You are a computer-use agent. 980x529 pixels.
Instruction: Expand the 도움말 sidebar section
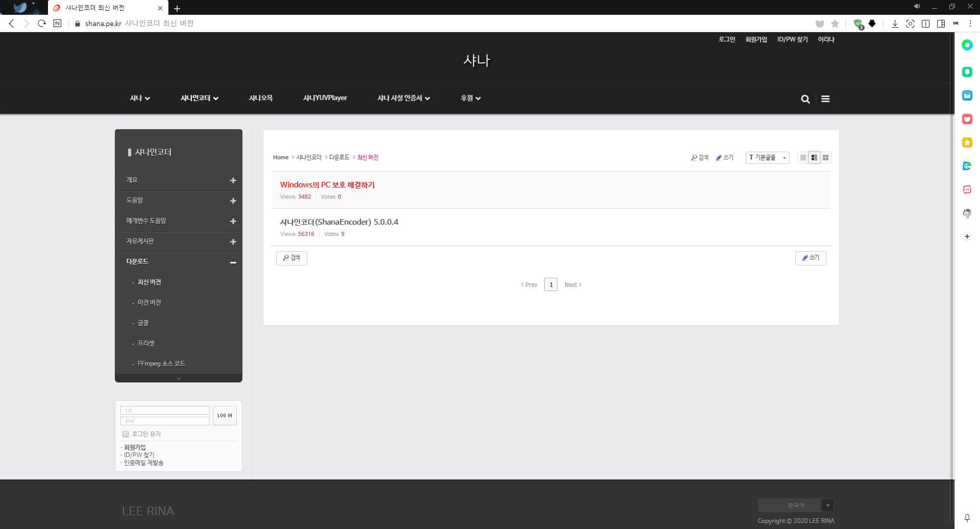coord(233,201)
